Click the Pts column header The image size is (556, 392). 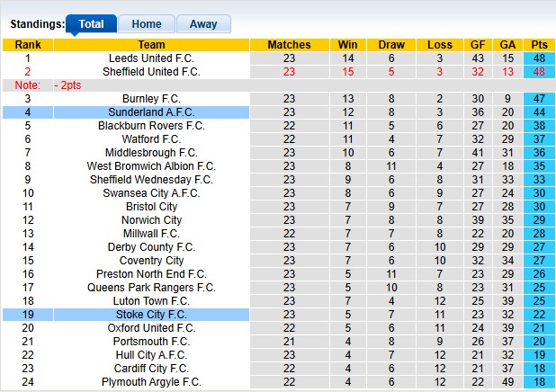pos(540,44)
